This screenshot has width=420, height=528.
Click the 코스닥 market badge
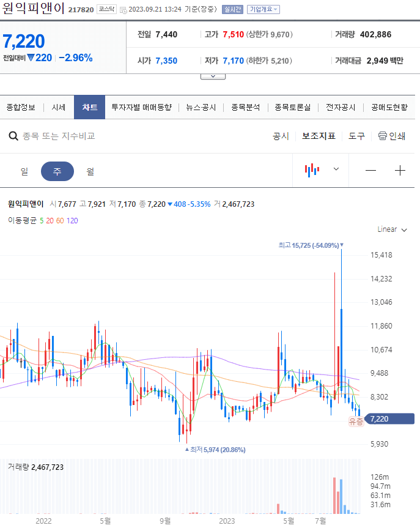pos(107,9)
